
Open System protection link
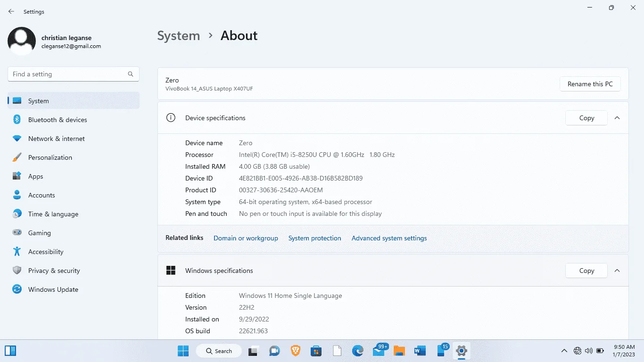click(x=315, y=238)
